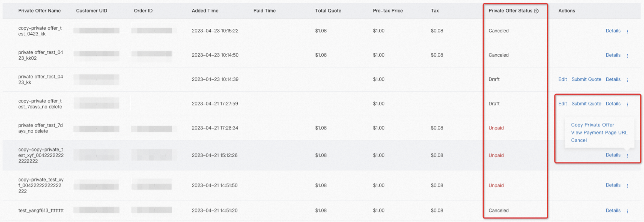This screenshot has height=222, width=644.
Task: Select Copy Private Offer from popup menu
Action: pyautogui.click(x=592, y=125)
